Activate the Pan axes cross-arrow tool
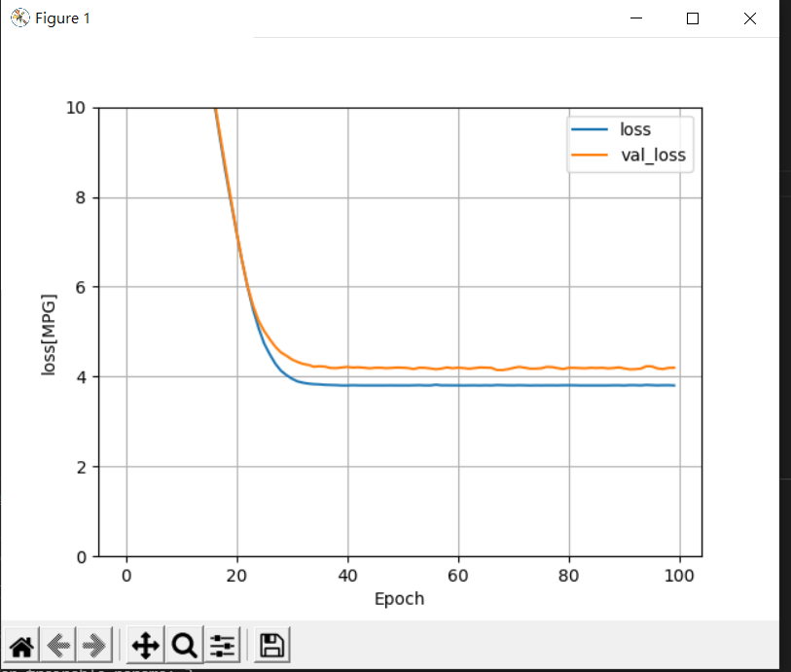Image resolution: width=791 pixels, height=672 pixels. click(145, 646)
